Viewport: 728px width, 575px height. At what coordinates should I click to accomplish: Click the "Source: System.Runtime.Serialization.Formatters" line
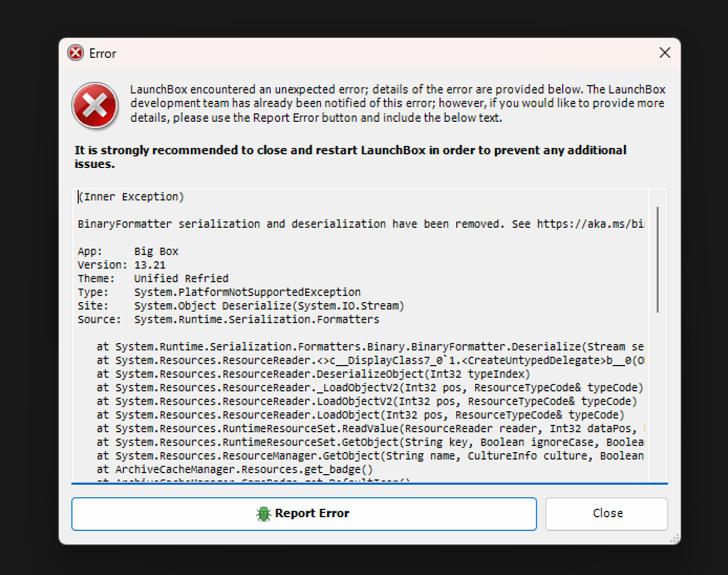click(x=229, y=320)
